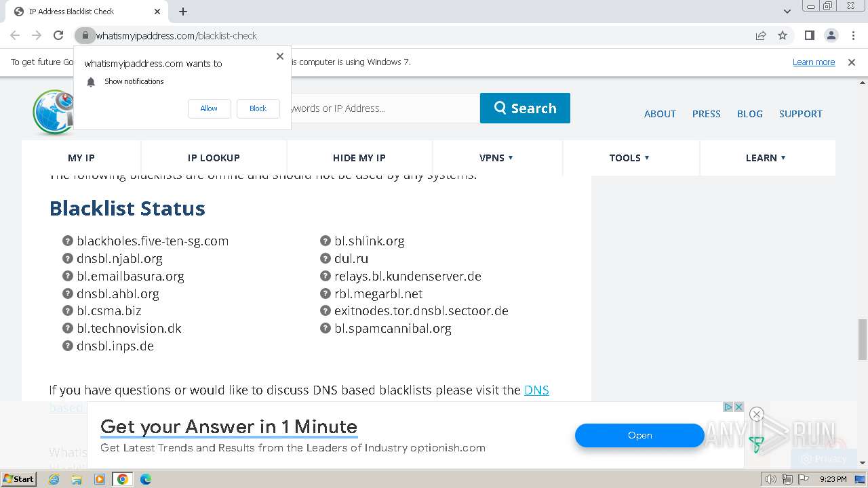This screenshot has height=488, width=868.
Task: Click the blue Search button
Action: tap(525, 108)
